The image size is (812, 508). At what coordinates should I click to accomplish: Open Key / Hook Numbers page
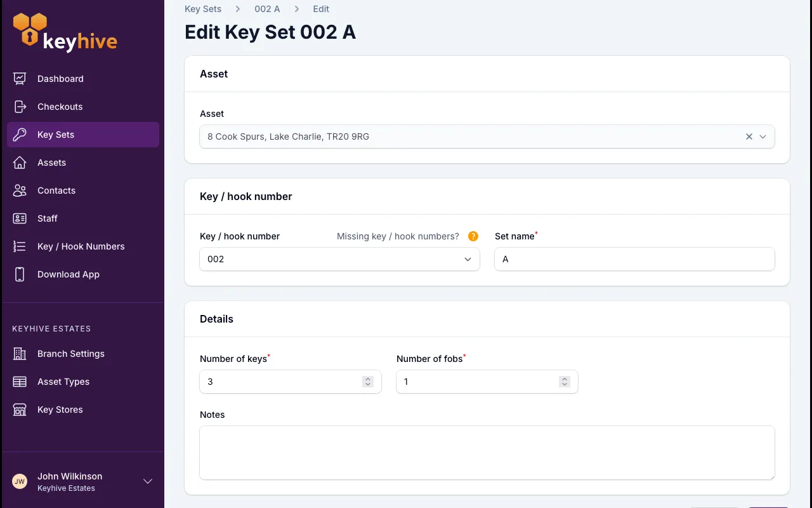83,246
